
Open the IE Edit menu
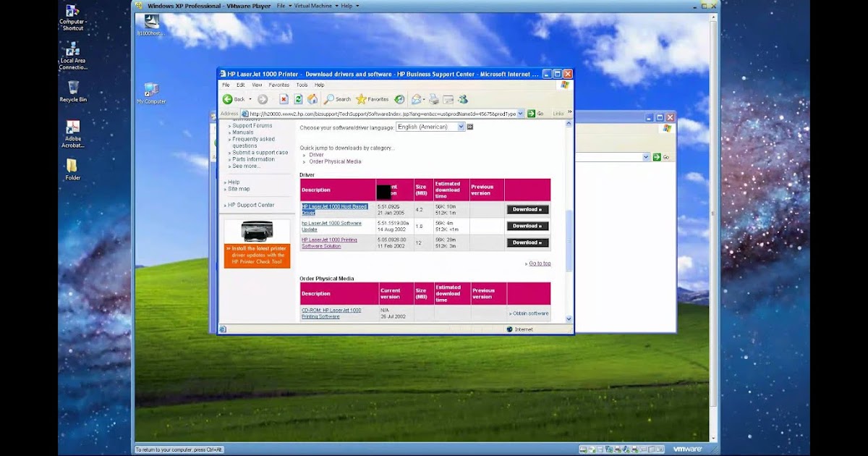point(240,85)
